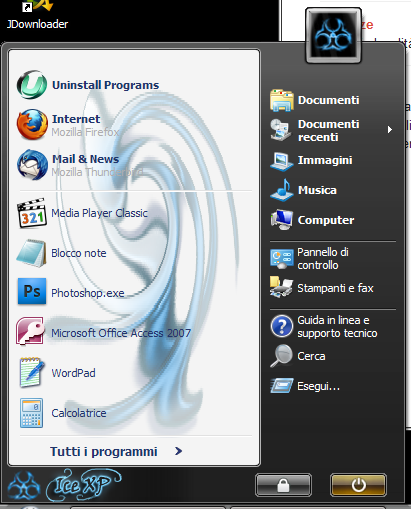Click the Pannello di controllo icon

(x=282, y=259)
